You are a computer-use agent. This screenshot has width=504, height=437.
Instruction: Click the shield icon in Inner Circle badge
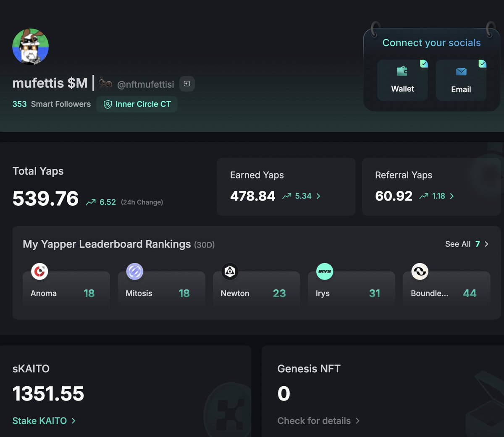108,105
